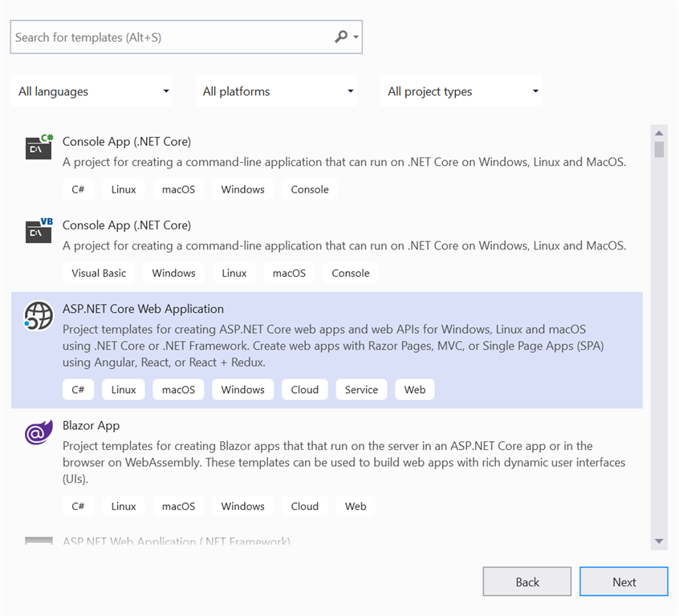The height and width of the screenshot is (616, 679).
Task: Click the scrollbar down arrow
Action: tap(659, 540)
